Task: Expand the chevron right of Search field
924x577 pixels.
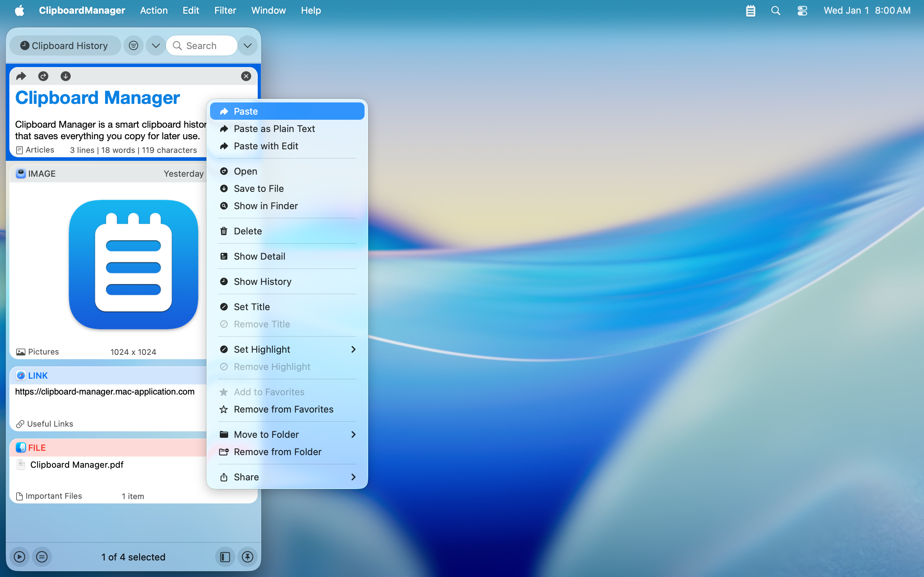Action: [x=247, y=46]
